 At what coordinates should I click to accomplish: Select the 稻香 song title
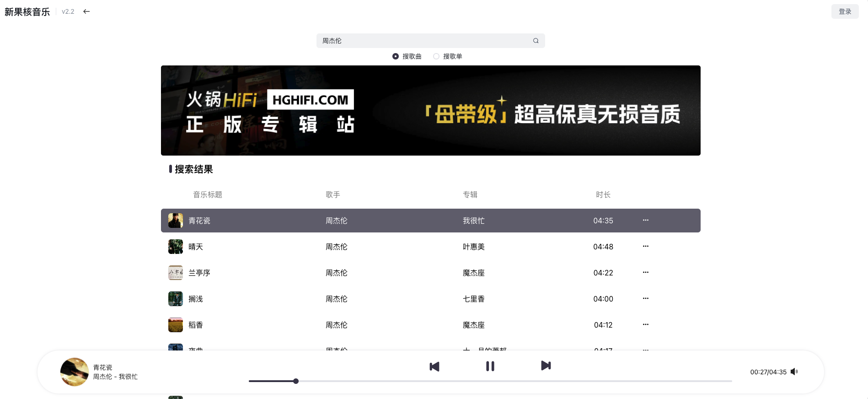(x=196, y=325)
